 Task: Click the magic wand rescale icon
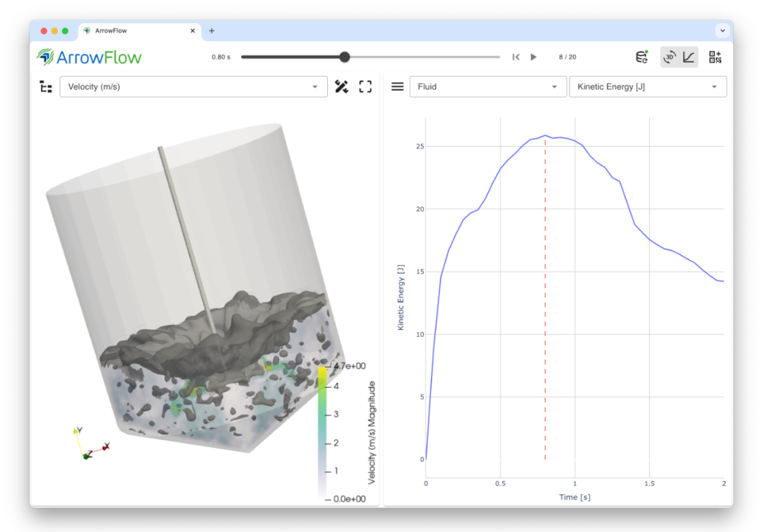(341, 87)
